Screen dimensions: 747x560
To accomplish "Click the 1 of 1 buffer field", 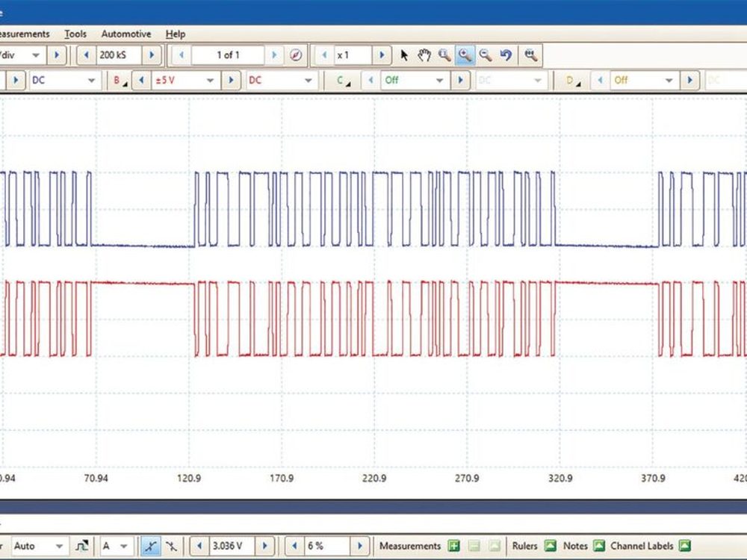I will coord(228,55).
